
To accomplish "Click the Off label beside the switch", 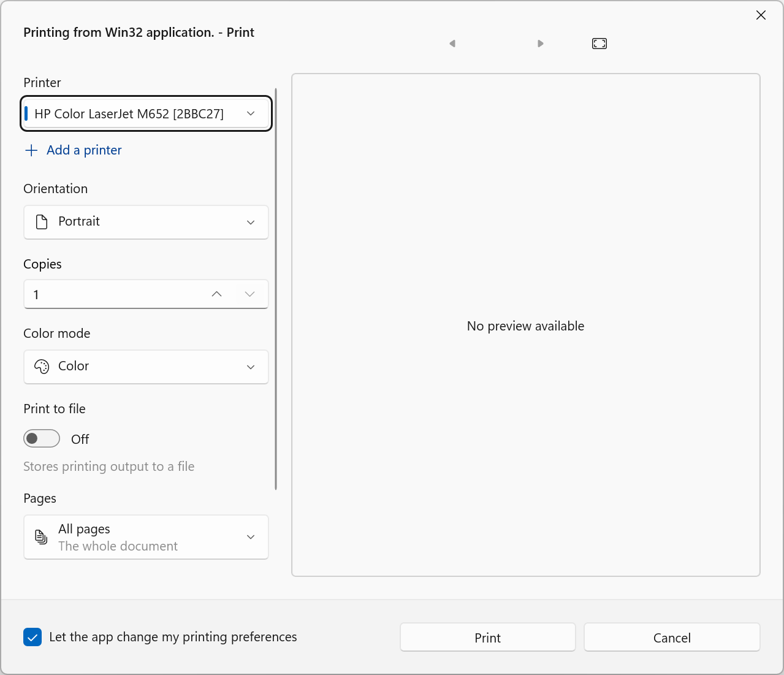I will 80,440.
